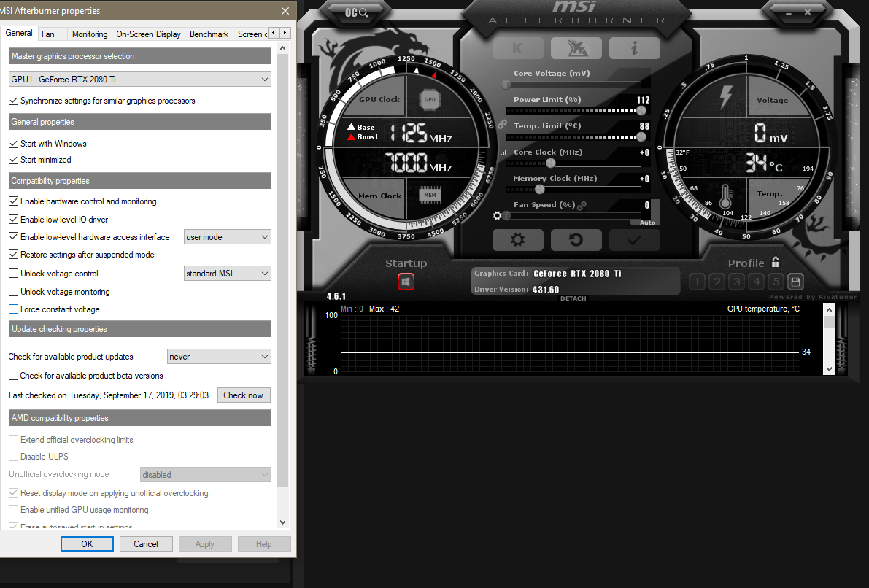Click the save profile floppy icon
This screenshot has height=588, width=869.
click(x=796, y=282)
